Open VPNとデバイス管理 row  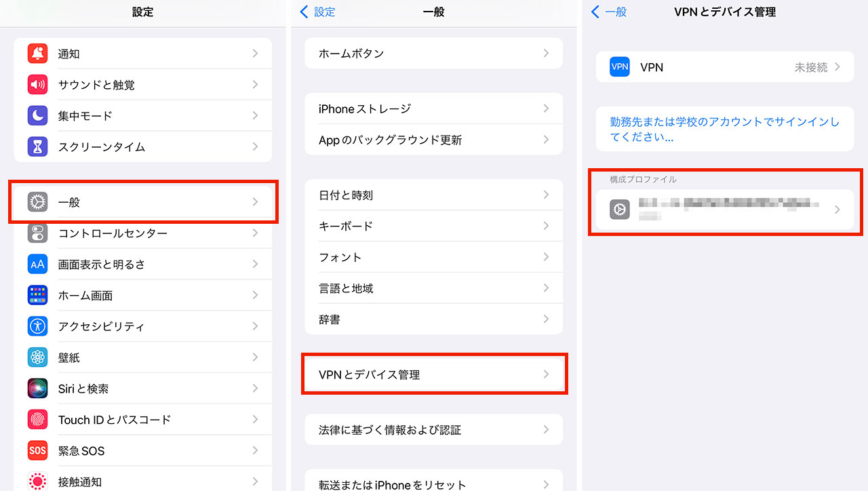pyautogui.click(x=434, y=374)
